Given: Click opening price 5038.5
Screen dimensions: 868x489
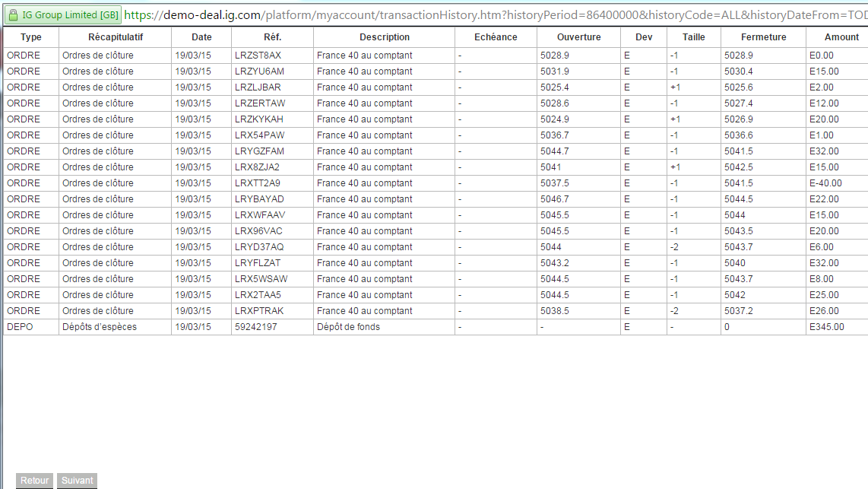Looking at the screenshot, I should 555,311.
